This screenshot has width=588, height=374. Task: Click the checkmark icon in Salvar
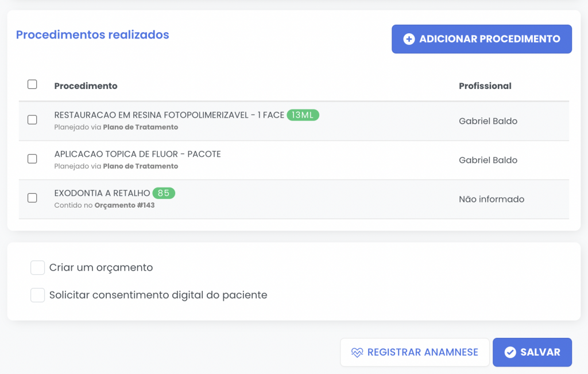point(510,352)
